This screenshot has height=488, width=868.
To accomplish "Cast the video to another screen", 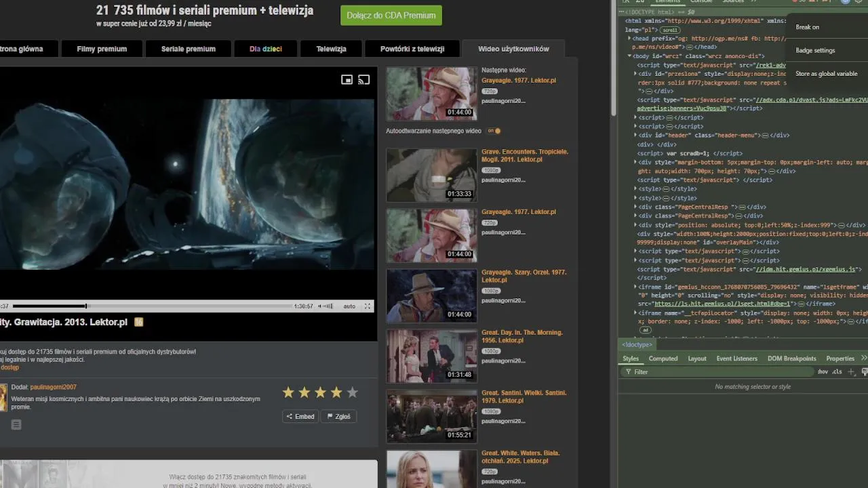I will [364, 80].
